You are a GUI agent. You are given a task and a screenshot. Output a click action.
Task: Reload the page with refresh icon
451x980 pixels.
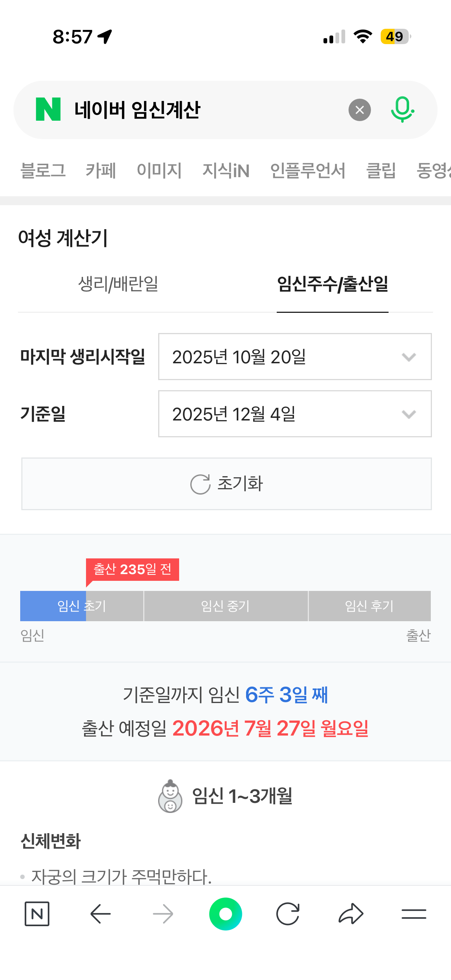click(288, 913)
